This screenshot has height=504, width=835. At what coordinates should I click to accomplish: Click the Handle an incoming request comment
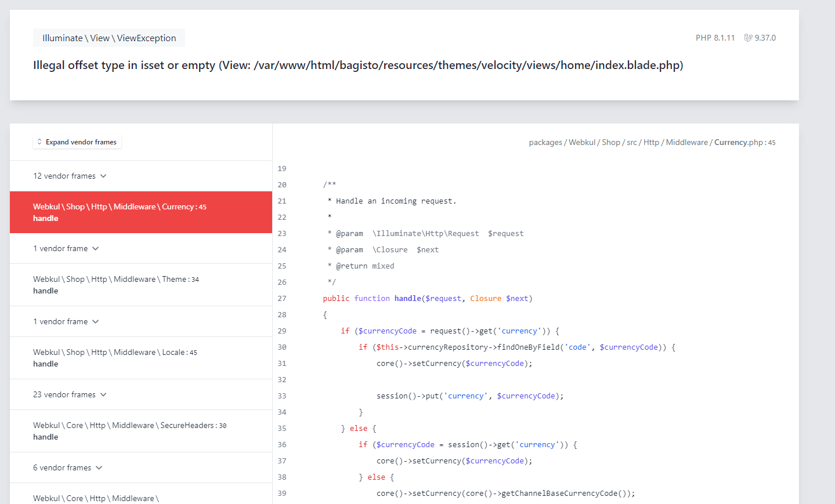392,201
